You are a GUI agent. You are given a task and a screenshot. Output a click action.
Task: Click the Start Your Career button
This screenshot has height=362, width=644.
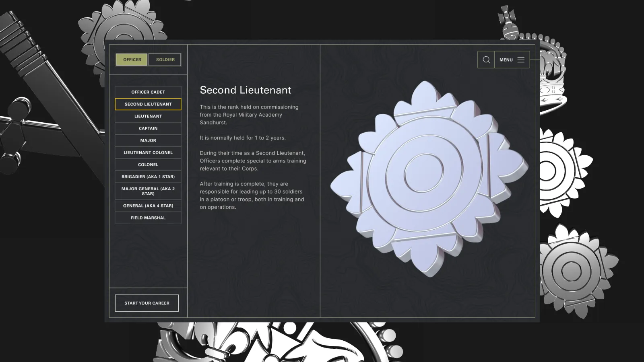pyautogui.click(x=147, y=303)
